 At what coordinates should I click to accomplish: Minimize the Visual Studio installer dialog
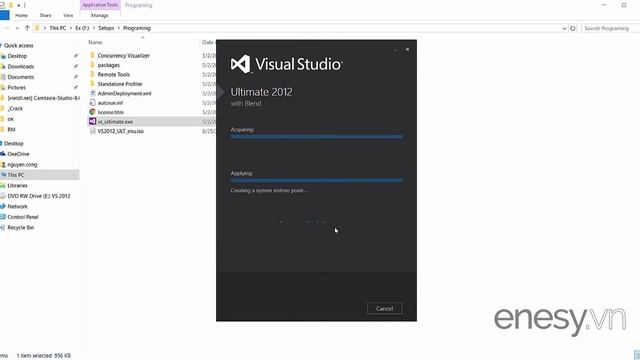click(395, 50)
